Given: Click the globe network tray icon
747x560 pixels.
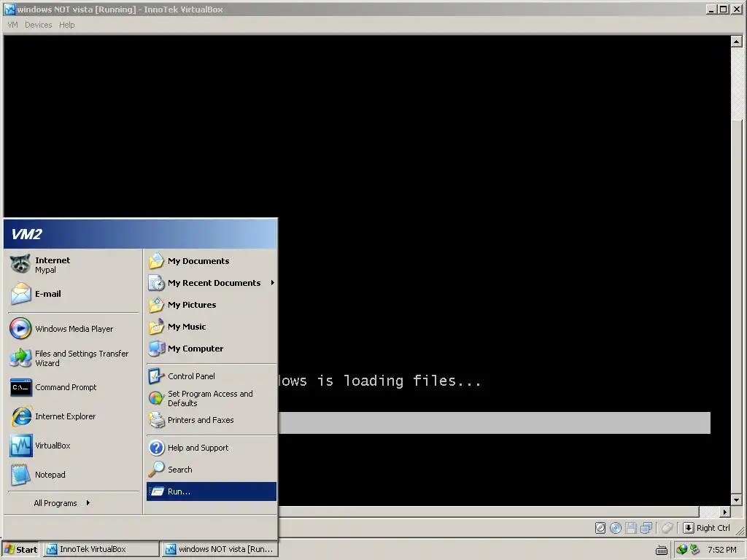Looking at the screenshot, I should pyautogui.click(x=682, y=550).
